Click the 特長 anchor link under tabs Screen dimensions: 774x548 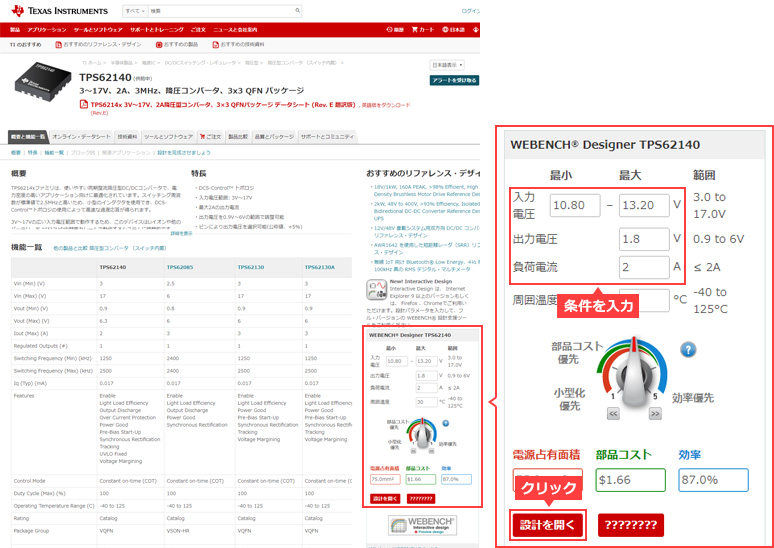tap(33, 153)
